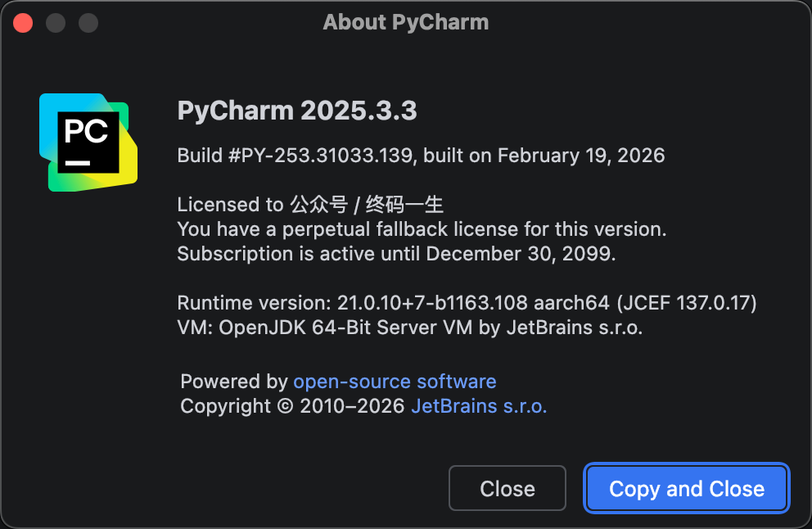812x529 pixels.
Task: Open the open-source software link
Action: coord(395,382)
